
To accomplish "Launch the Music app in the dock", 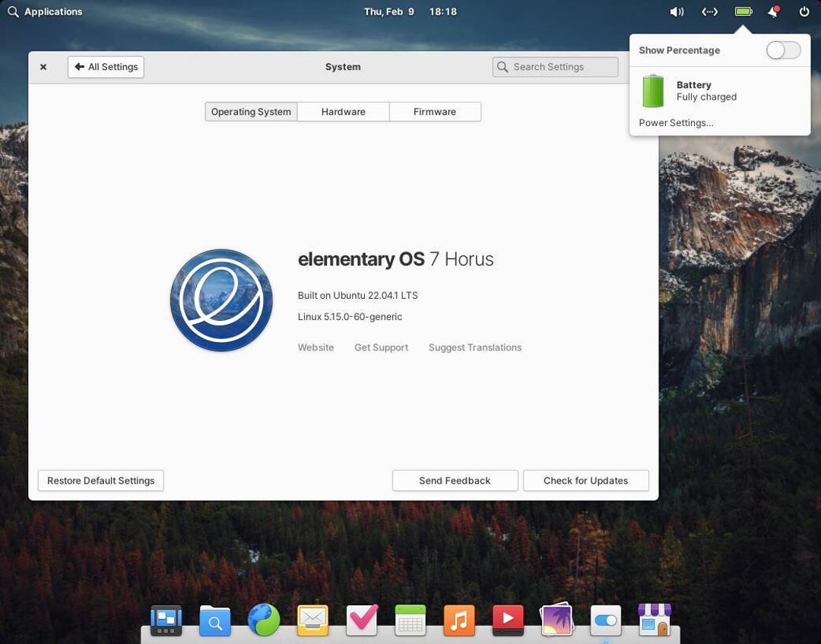I will [459, 620].
